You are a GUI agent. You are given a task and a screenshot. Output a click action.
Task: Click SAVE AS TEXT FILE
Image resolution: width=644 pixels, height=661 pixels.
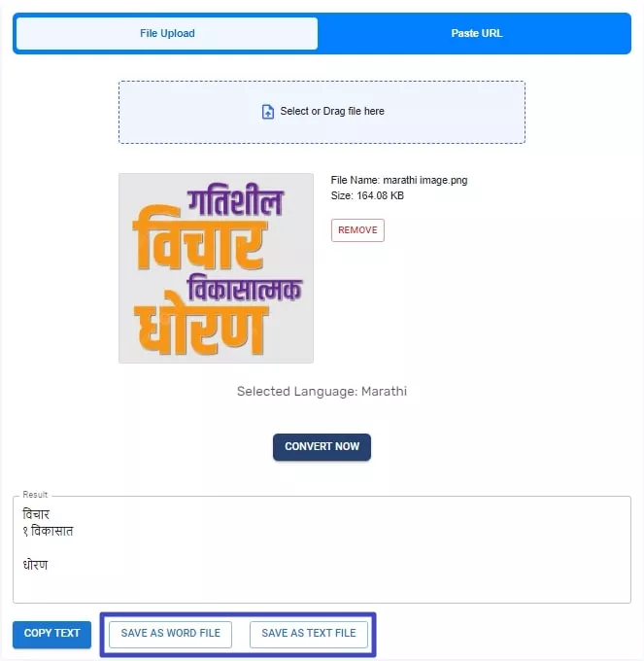coord(309,634)
